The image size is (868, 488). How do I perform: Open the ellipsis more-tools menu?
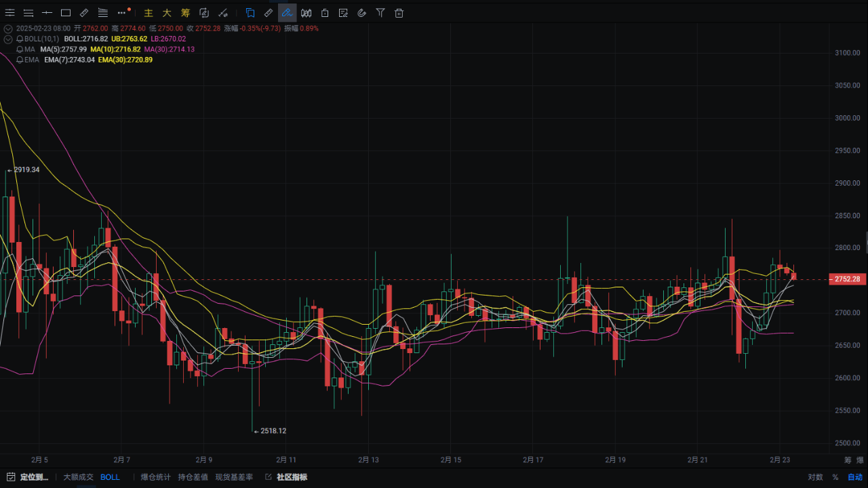pyautogui.click(x=122, y=13)
